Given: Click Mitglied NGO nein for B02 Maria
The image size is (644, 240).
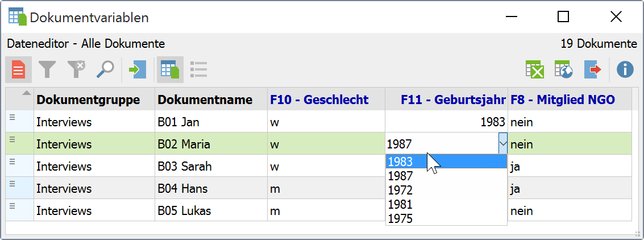Looking at the screenshot, I should 570,144.
